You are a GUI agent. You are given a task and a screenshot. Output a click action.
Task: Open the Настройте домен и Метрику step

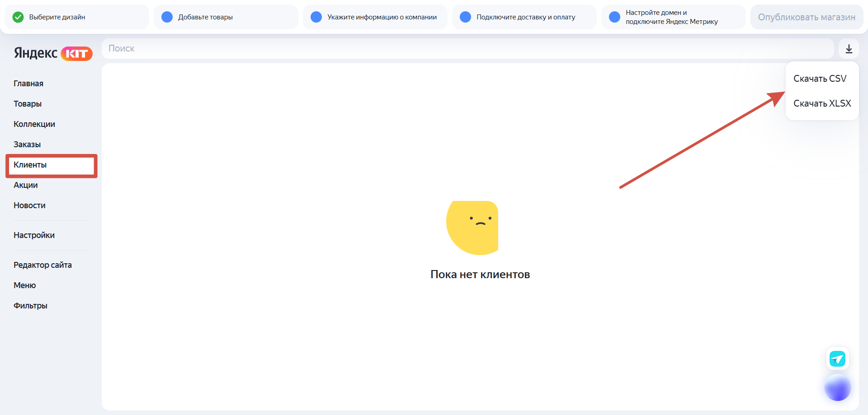pos(674,17)
